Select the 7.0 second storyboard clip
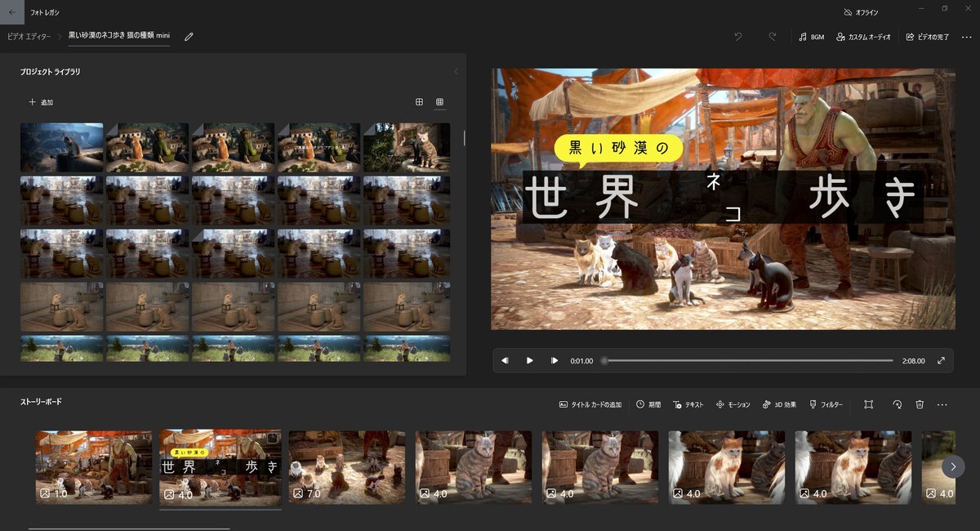This screenshot has width=980, height=531. (347, 467)
